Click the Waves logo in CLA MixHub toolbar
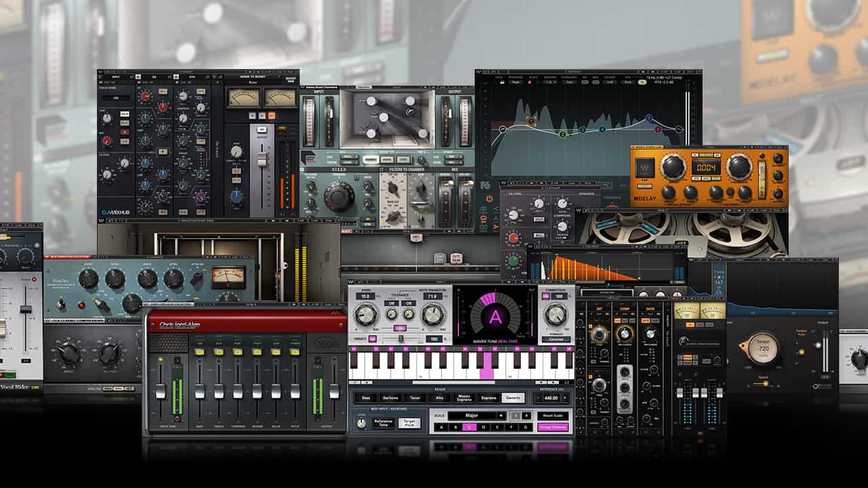 click(x=102, y=71)
